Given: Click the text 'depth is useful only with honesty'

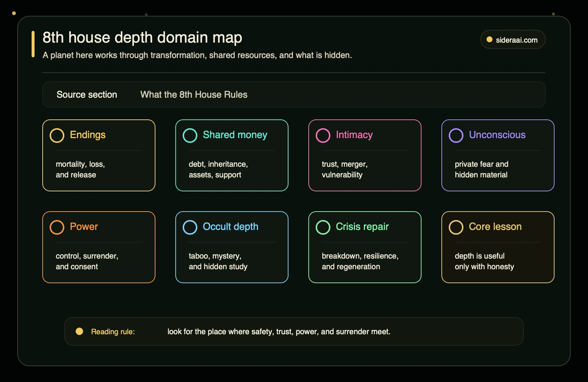Looking at the screenshot, I should click(484, 261).
